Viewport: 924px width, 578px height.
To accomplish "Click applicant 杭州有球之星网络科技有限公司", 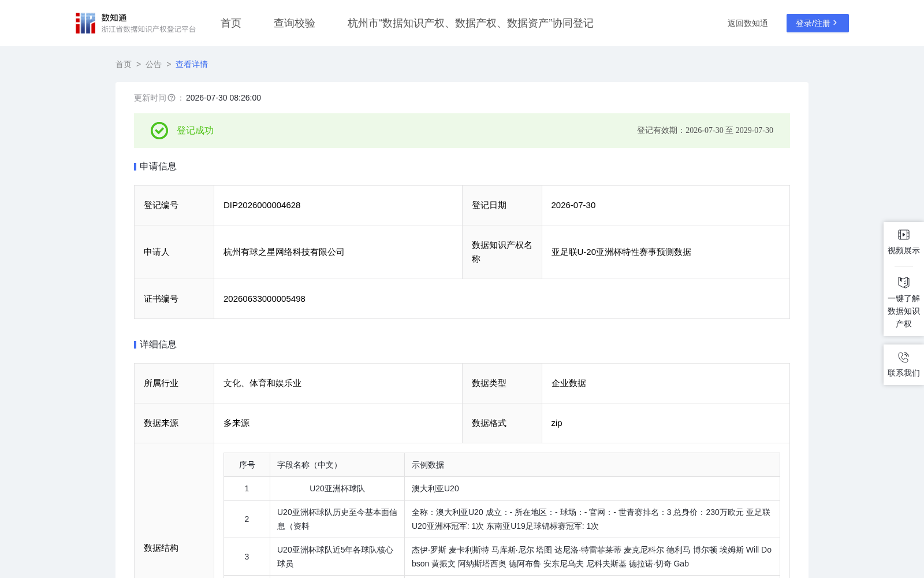I will pos(284,252).
